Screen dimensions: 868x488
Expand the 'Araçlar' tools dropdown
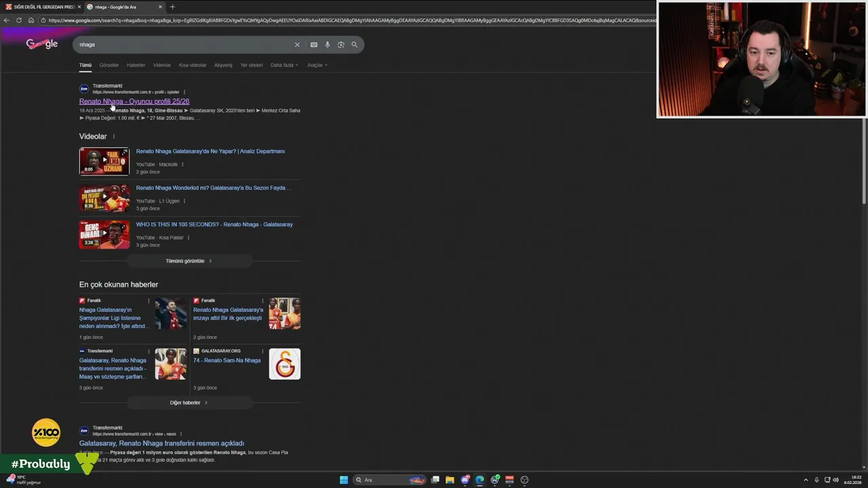317,65
